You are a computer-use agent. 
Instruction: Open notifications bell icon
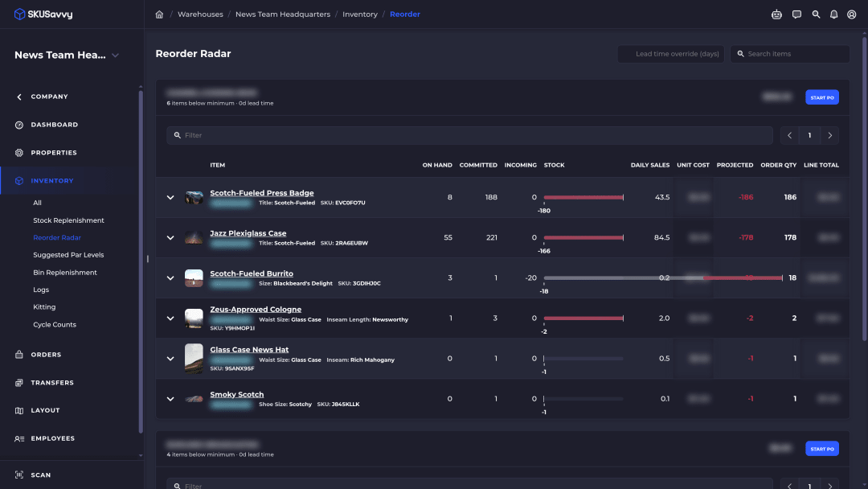click(833, 14)
